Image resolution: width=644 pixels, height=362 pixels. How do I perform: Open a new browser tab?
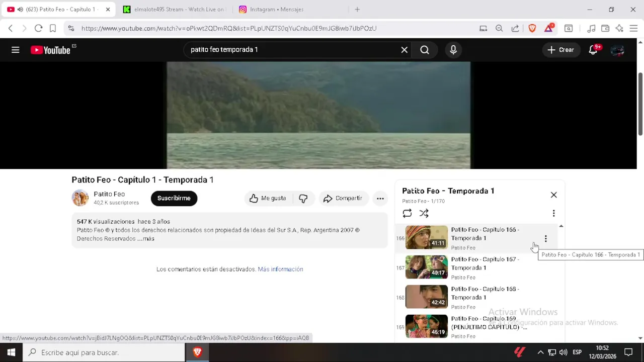pyautogui.click(x=357, y=10)
